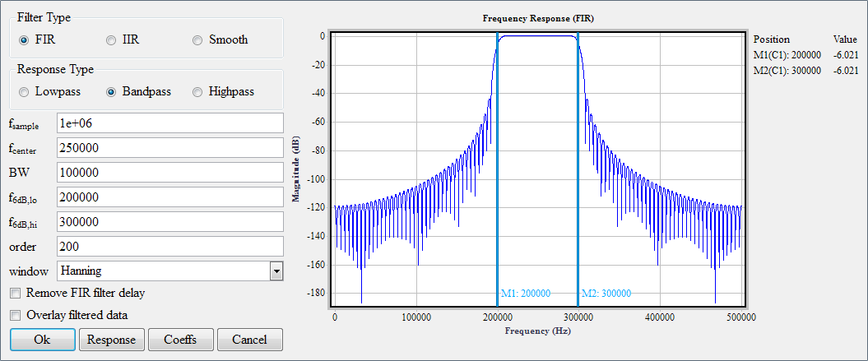Screen dimensions: 868x361
Task: Click the Hanning window combo box
Action: tap(170, 271)
